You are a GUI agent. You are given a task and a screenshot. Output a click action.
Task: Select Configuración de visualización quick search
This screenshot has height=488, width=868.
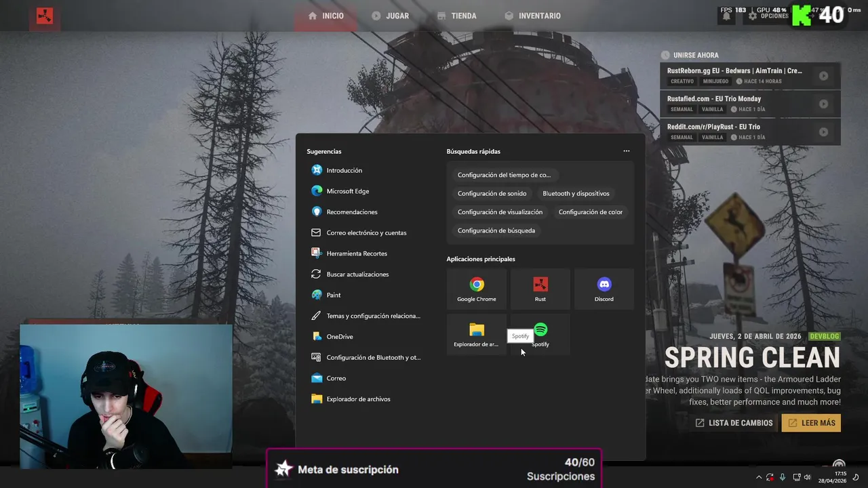tap(500, 212)
